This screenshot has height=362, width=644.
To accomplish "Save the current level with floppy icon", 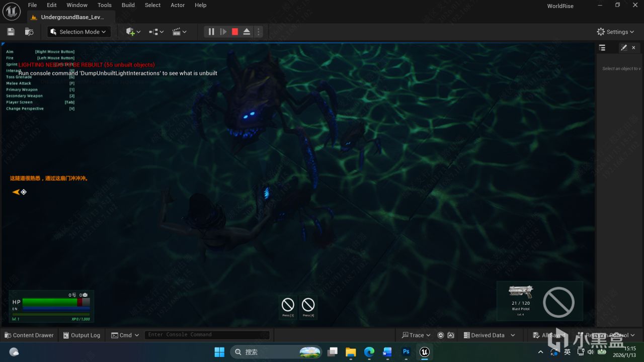I will coord(11,32).
